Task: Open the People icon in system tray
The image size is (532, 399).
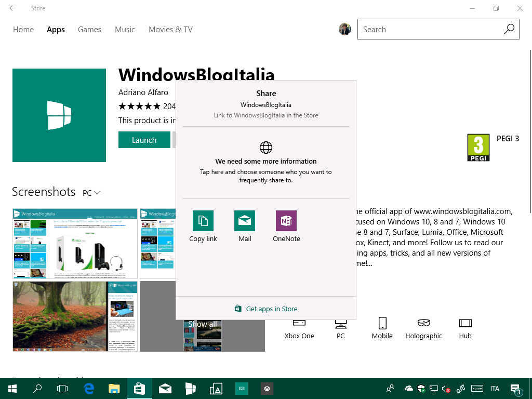Action: click(390, 389)
